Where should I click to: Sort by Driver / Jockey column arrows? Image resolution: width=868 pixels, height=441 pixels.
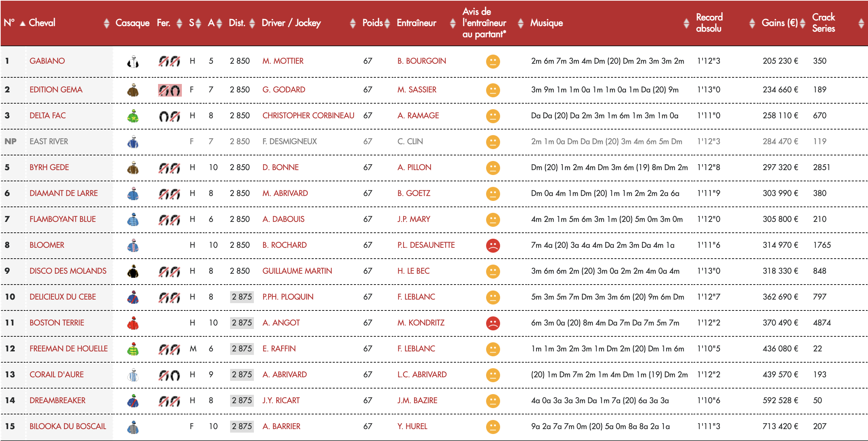click(x=353, y=23)
